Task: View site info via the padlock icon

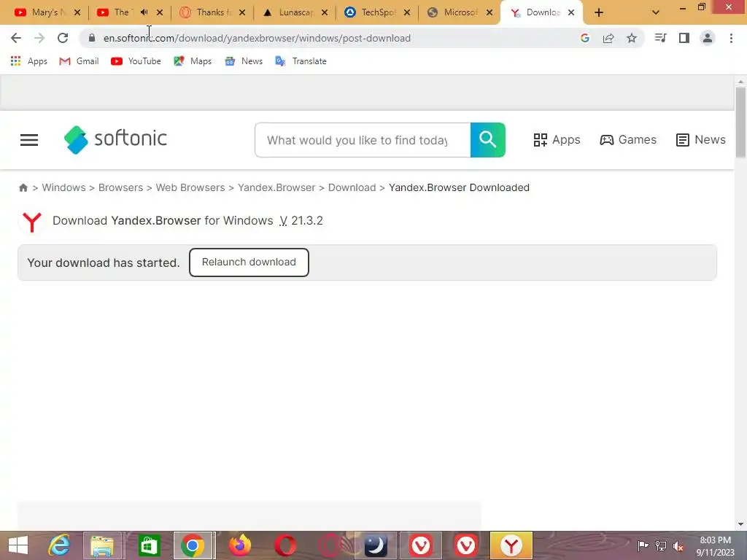Action: [92, 38]
